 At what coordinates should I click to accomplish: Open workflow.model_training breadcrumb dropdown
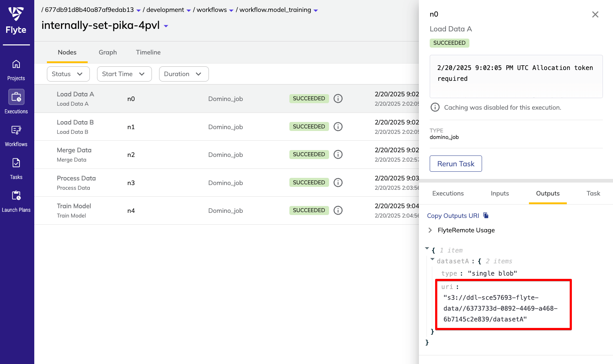pyautogui.click(x=316, y=10)
